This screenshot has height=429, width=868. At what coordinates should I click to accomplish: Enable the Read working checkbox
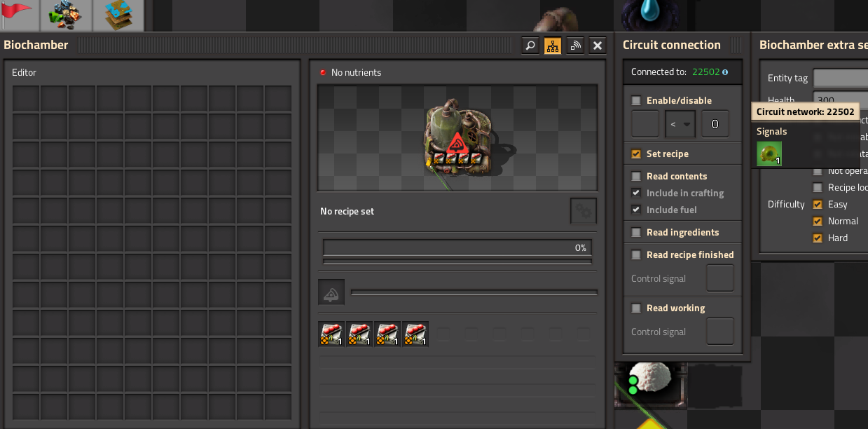(x=636, y=308)
